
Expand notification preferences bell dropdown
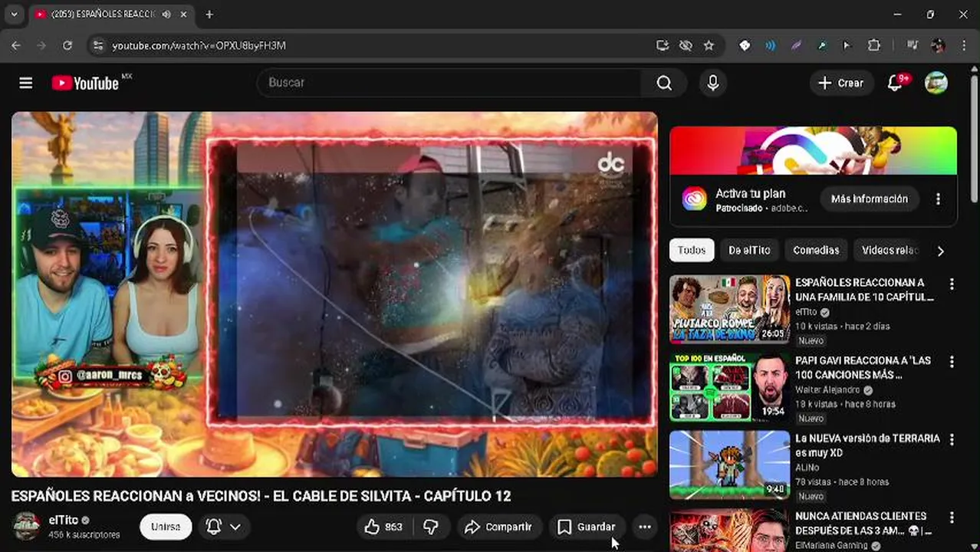[x=223, y=527]
